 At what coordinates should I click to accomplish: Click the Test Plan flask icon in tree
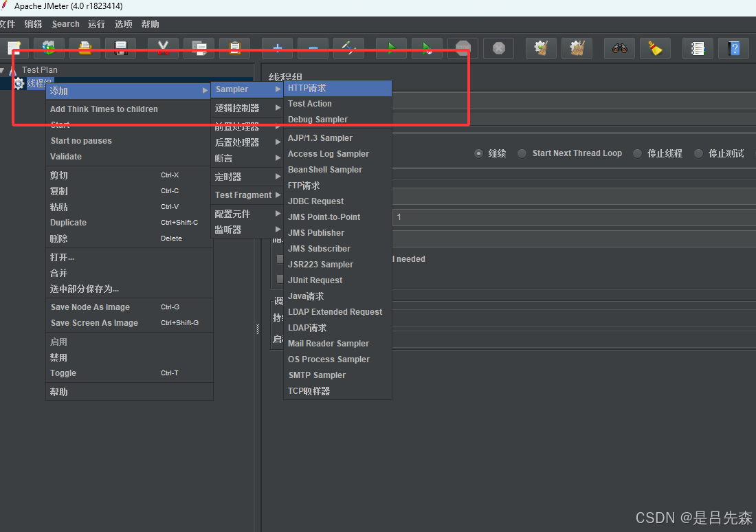point(13,70)
